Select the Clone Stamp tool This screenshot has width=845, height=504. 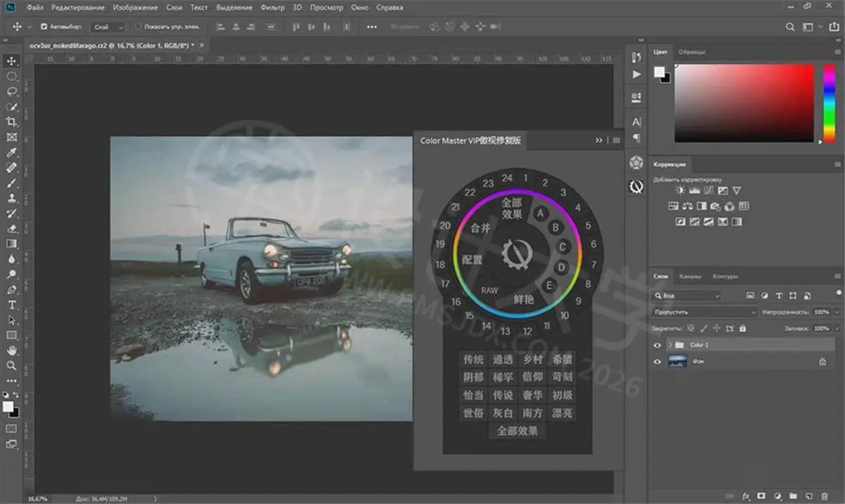11,198
